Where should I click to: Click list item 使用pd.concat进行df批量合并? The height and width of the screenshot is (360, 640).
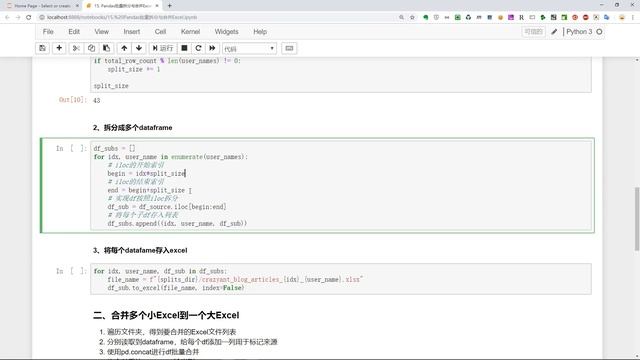153,351
